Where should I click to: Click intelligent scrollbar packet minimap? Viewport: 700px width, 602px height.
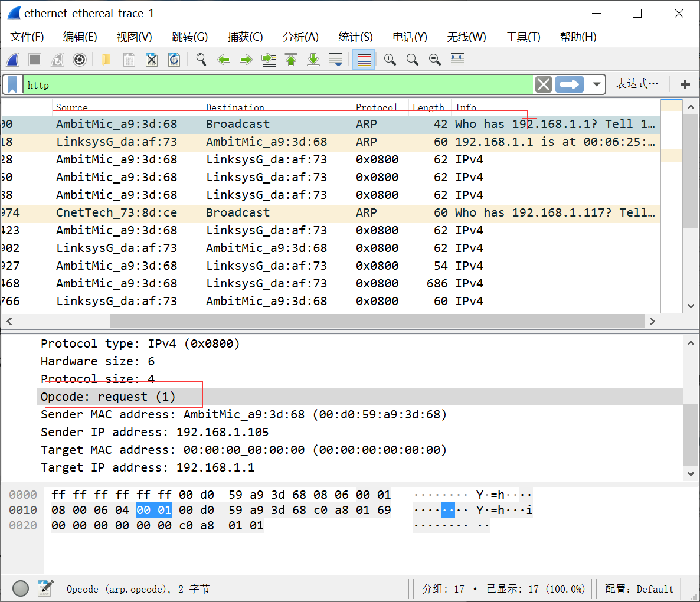671,206
